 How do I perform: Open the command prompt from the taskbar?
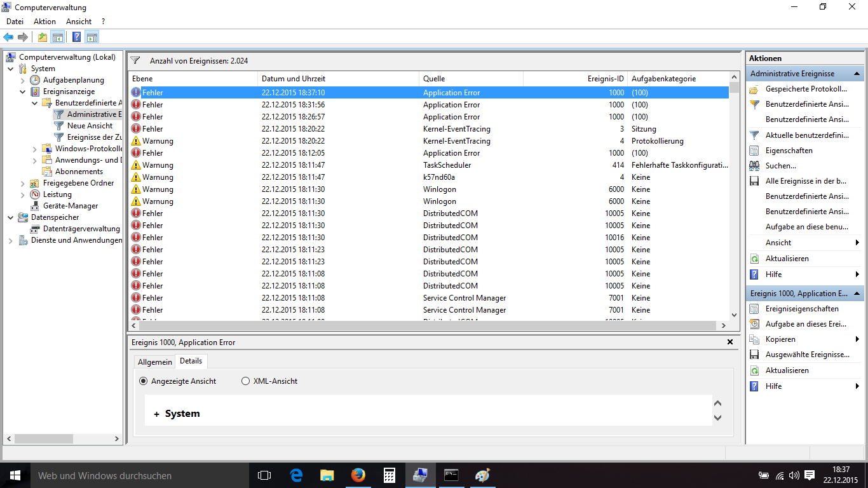[x=452, y=475]
